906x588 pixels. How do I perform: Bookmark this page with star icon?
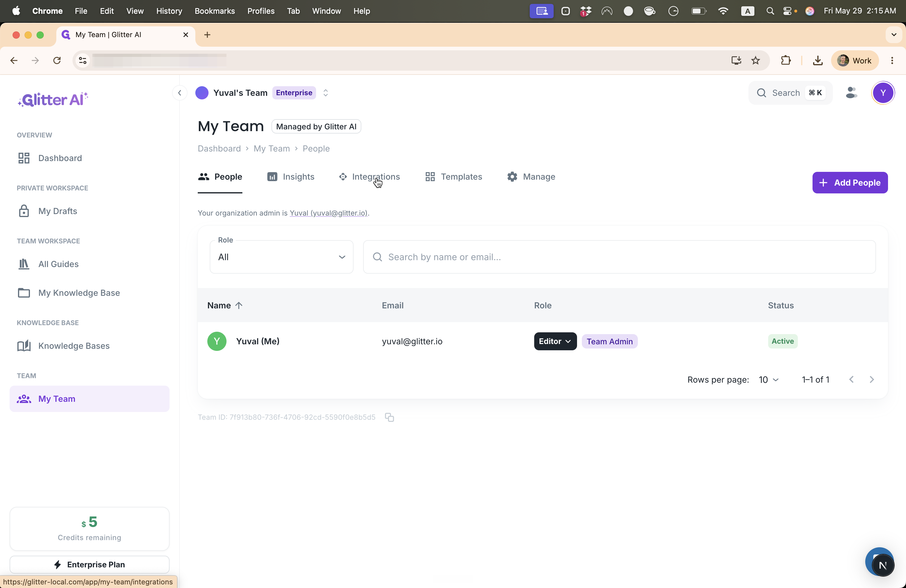[756, 60]
